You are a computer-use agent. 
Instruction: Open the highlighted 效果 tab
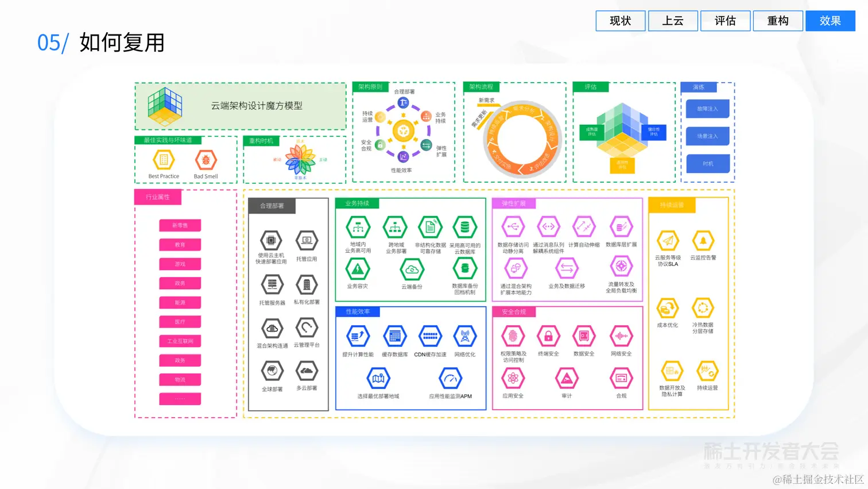click(830, 21)
